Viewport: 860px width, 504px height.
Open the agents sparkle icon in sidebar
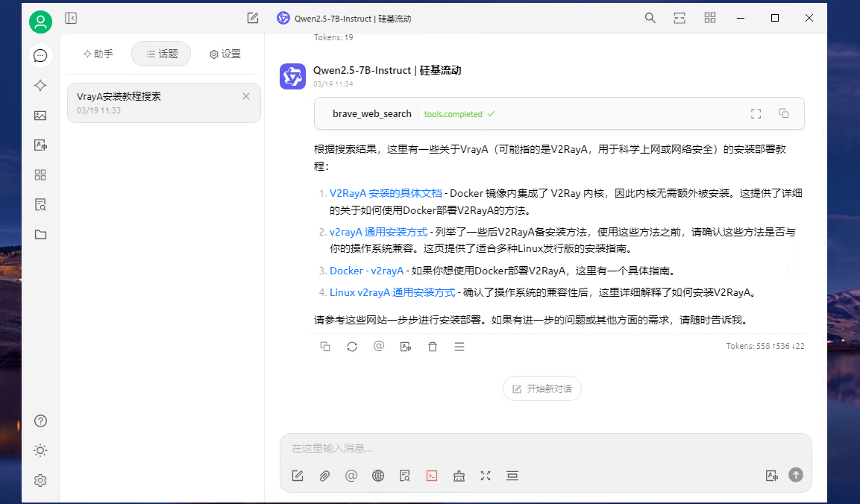point(40,86)
